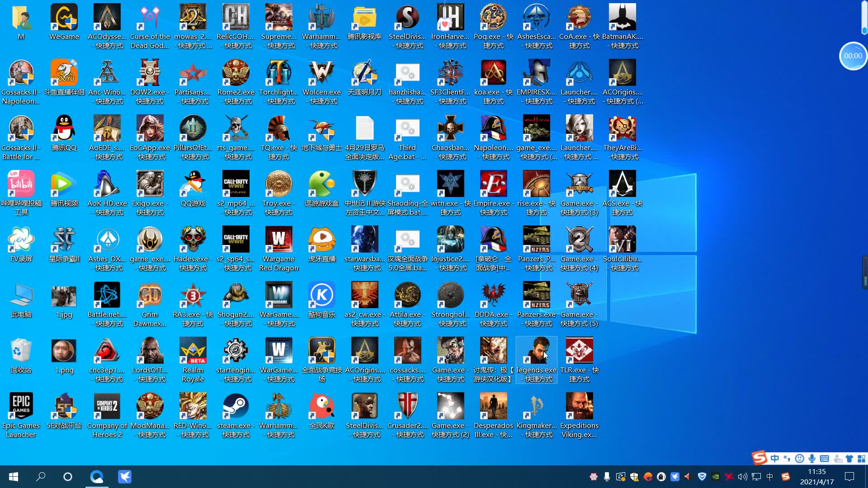Screen dimensions: 868x488
Task: Select the Soulcalibur shortcut icon
Action: (623, 249)
